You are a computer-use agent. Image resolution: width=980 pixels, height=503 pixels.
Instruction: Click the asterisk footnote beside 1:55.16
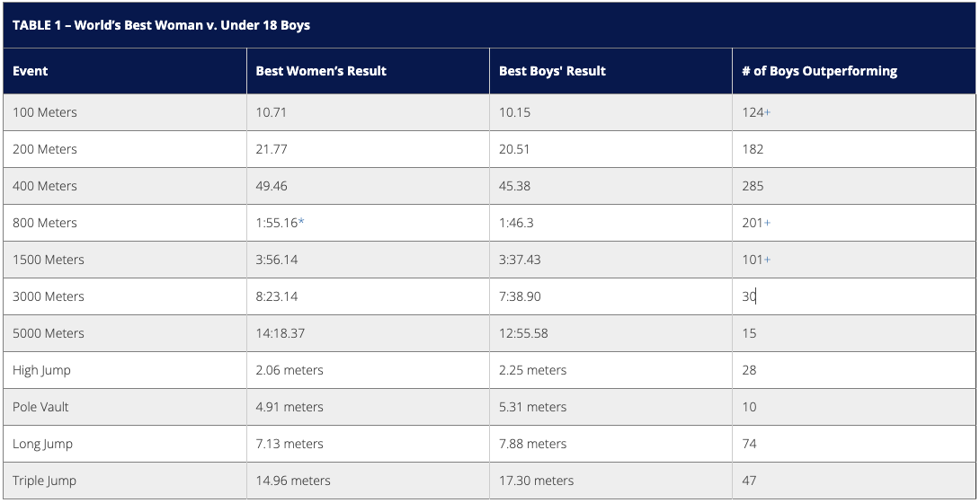click(x=301, y=223)
